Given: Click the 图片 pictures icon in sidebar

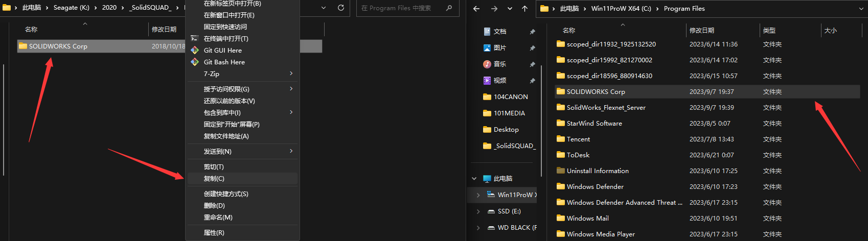Looking at the screenshot, I should pos(487,47).
